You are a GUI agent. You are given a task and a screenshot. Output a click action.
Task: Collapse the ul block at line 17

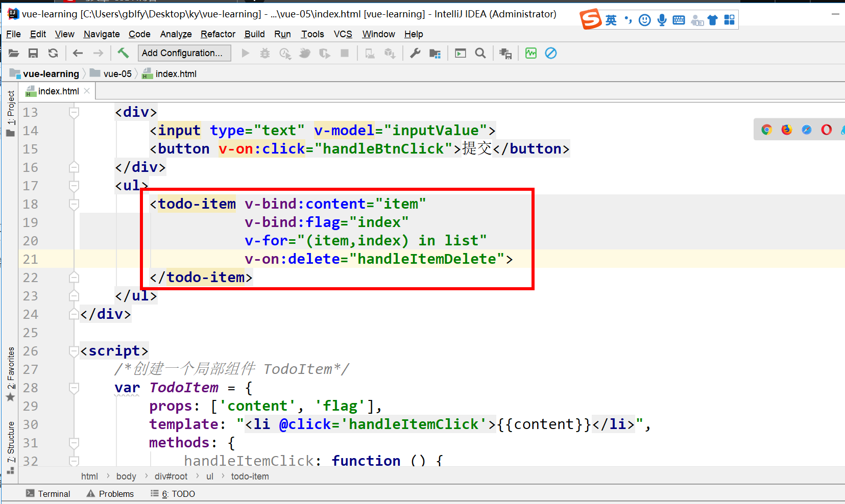tap(74, 185)
